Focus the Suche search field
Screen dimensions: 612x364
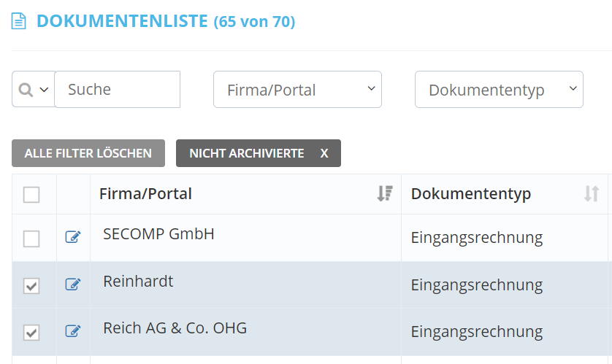[118, 89]
